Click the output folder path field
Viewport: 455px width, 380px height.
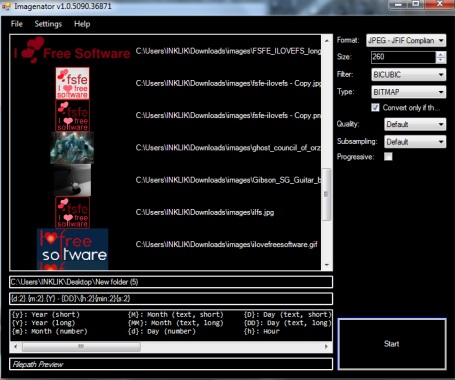(x=171, y=282)
